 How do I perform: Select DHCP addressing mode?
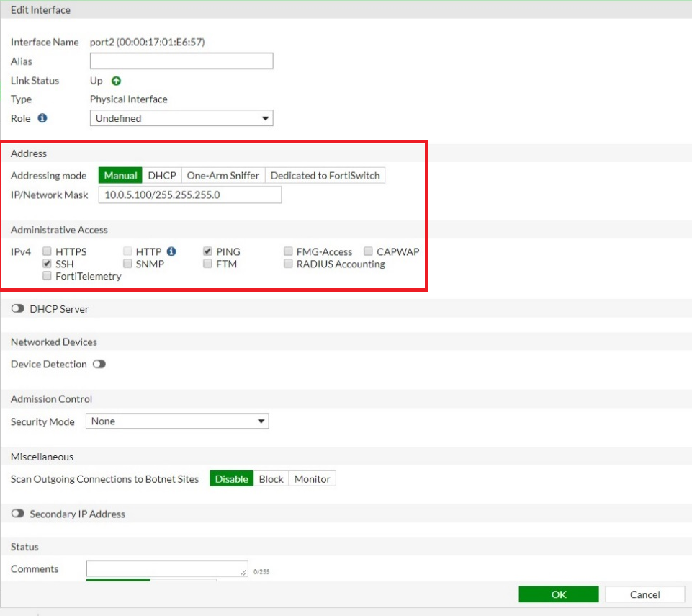pos(161,175)
